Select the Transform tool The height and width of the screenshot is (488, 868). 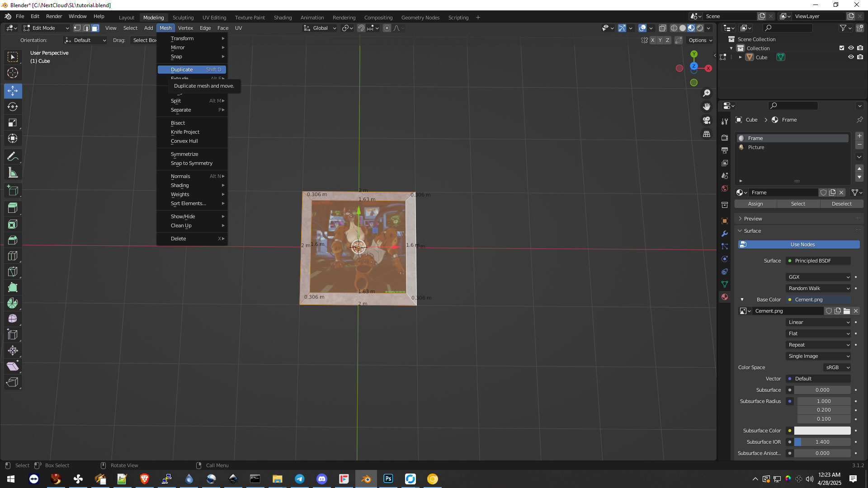(x=13, y=138)
